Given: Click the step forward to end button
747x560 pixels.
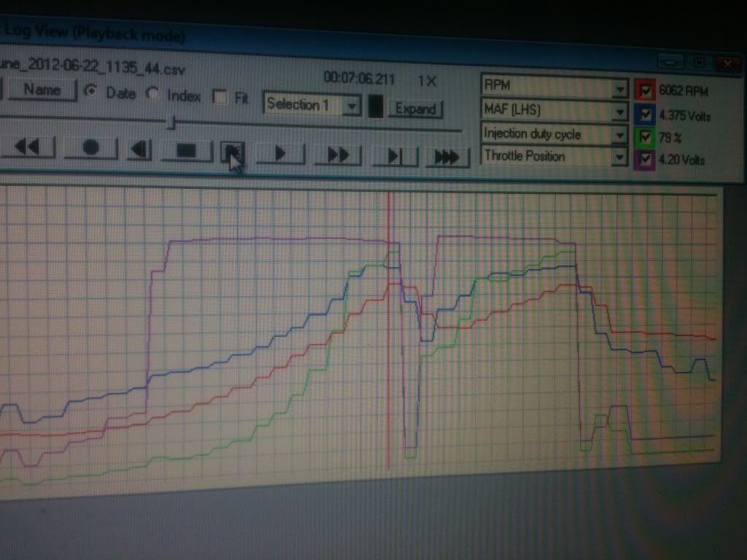Looking at the screenshot, I should click(395, 156).
